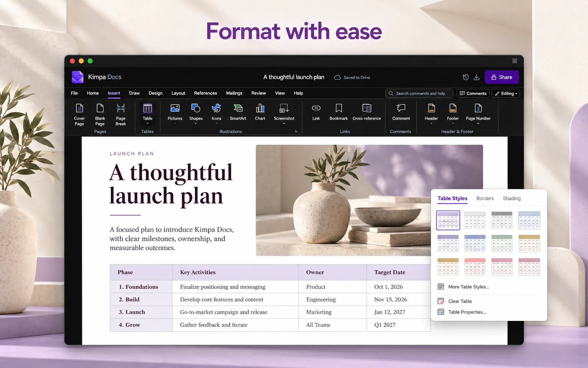Open the grid view icon in title bar
Viewport: 588px width, 368px height.
[x=514, y=61]
